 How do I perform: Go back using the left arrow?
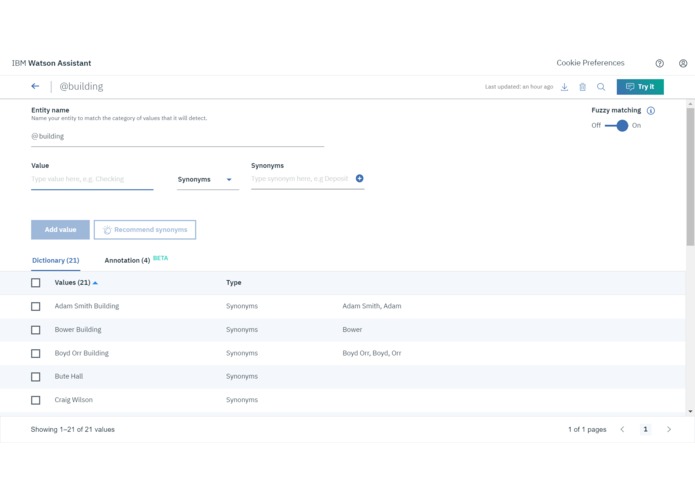(x=35, y=86)
